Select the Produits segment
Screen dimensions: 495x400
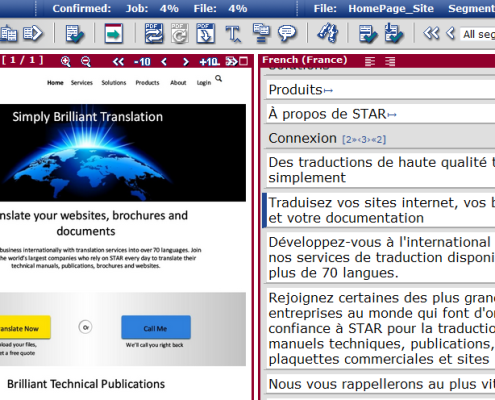[380, 89]
